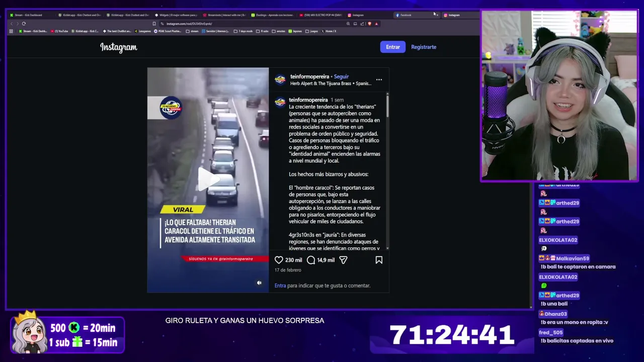Viewport: 644px width, 362px height.
Task: Play the reel with center play button
Action: coord(208,179)
